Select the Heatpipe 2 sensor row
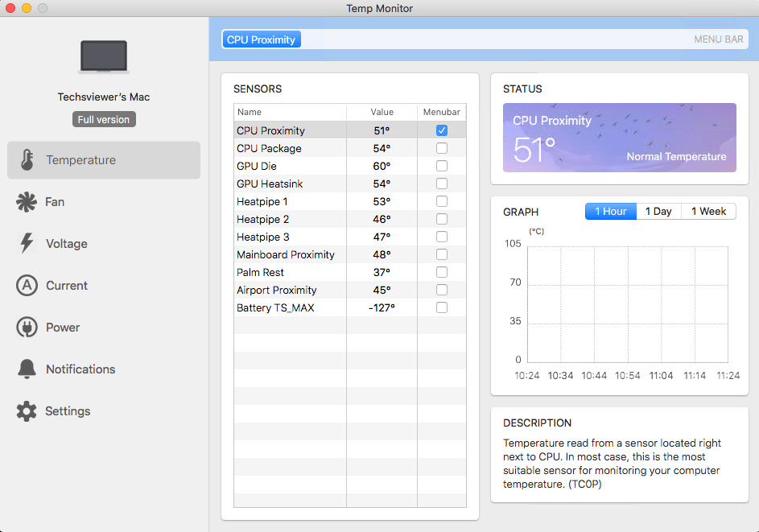This screenshot has width=759, height=532. point(349,219)
